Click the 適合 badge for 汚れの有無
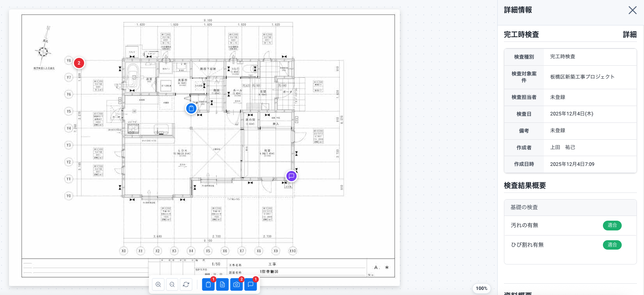This screenshot has width=644, height=295. (612, 225)
